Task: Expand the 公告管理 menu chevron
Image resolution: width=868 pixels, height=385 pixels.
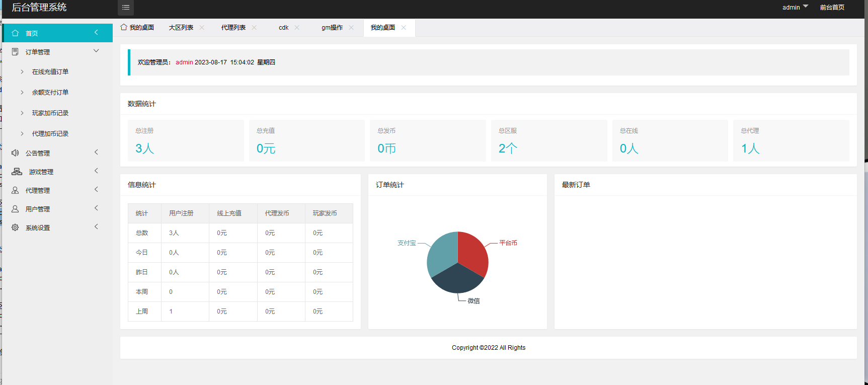Action: coord(96,152)
